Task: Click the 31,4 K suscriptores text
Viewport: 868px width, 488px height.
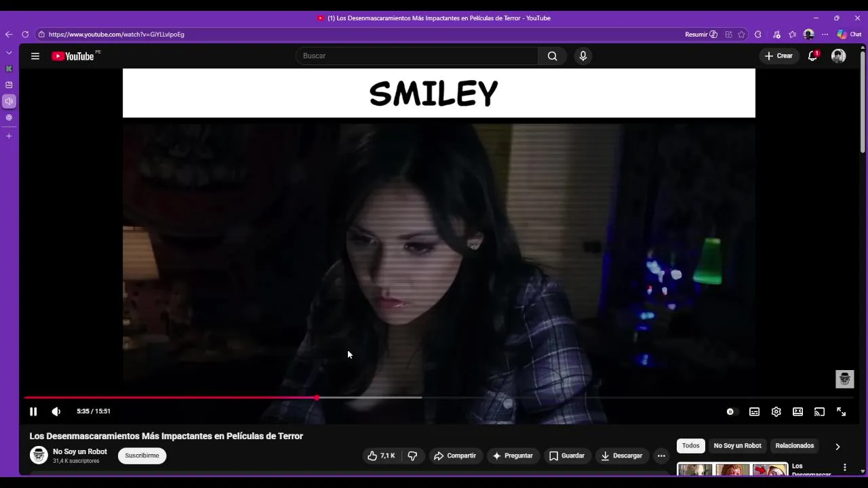Action: (76, 461)
